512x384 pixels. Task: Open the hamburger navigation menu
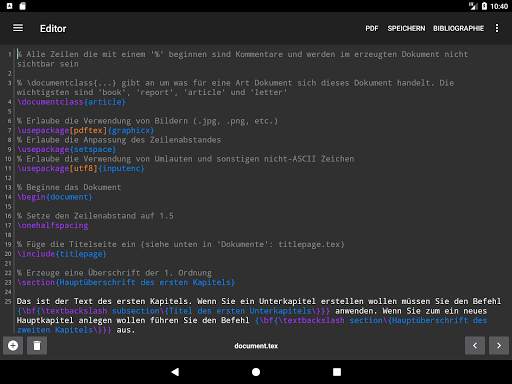point(18,28)
